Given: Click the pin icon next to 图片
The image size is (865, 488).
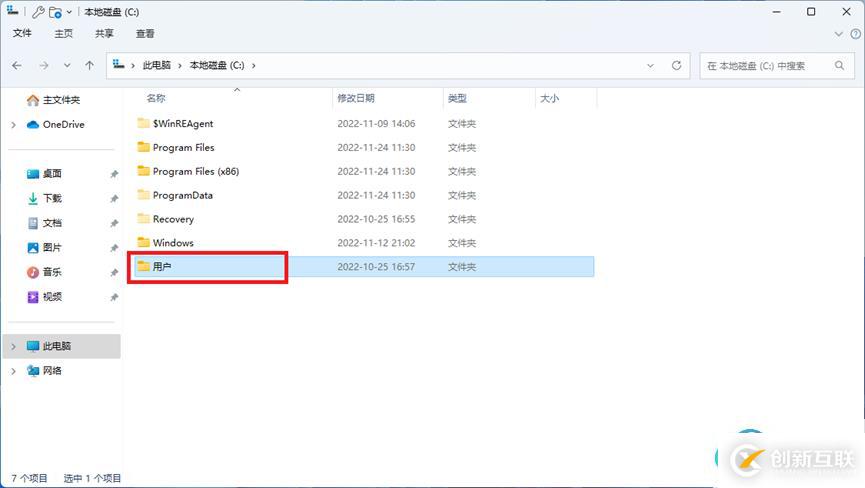Looking at the screenshot, I should (x=114, y=248).
